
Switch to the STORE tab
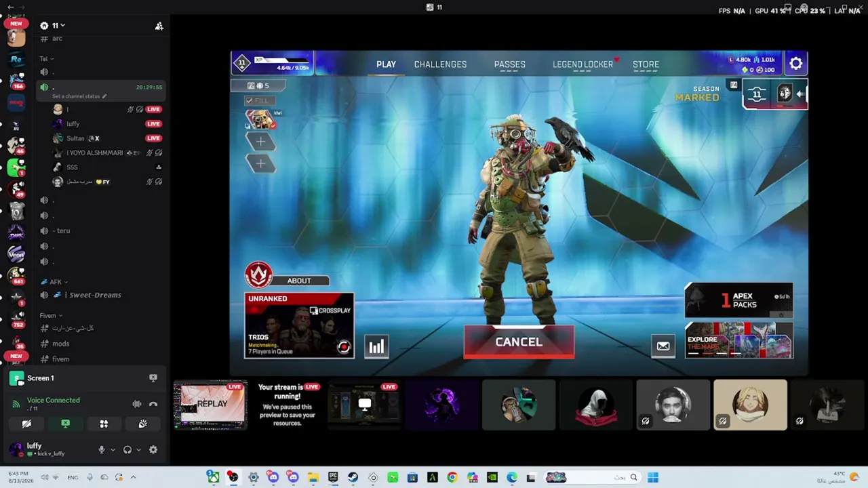pos(646,64)
